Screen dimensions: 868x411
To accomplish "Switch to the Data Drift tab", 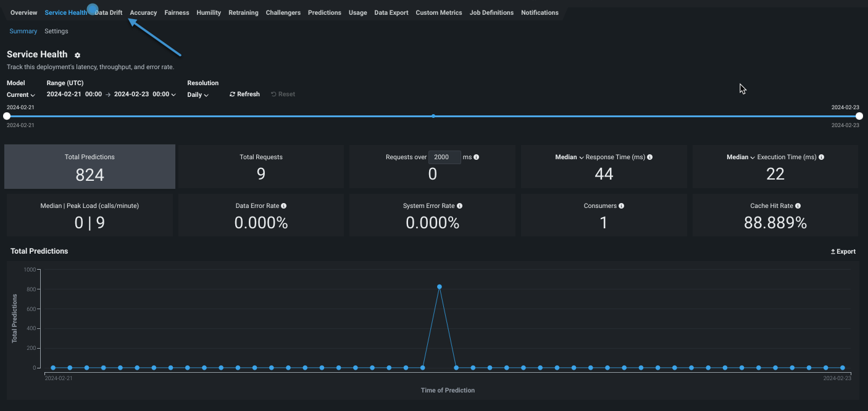I will (109, 12).
